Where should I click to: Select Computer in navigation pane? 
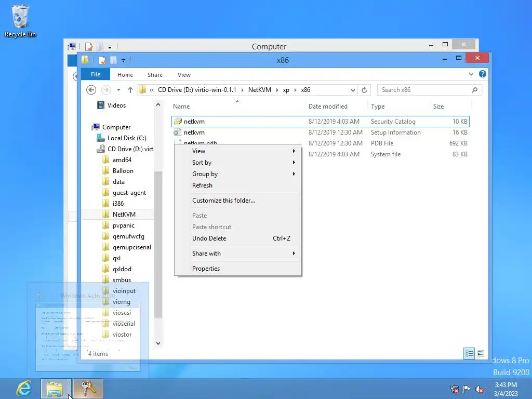pos(116,127)
